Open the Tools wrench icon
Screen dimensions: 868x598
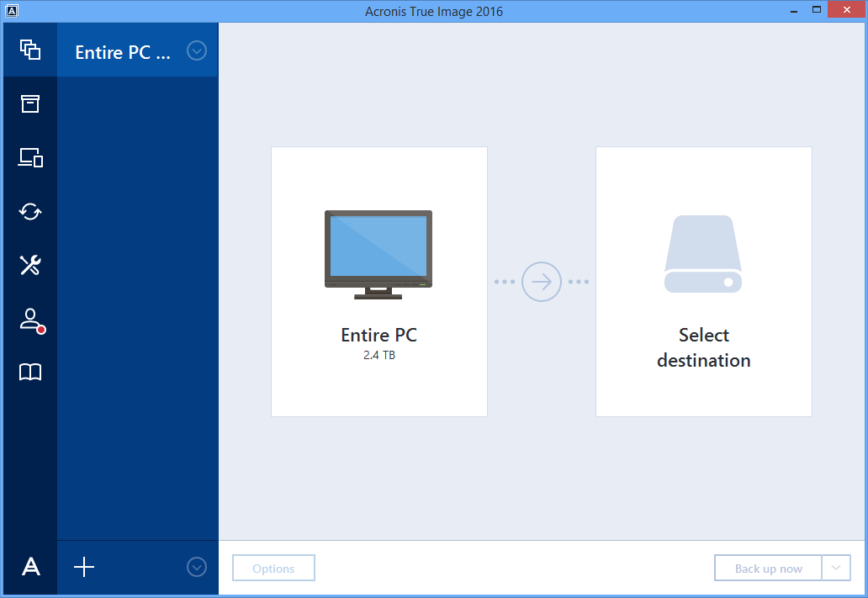30,265
